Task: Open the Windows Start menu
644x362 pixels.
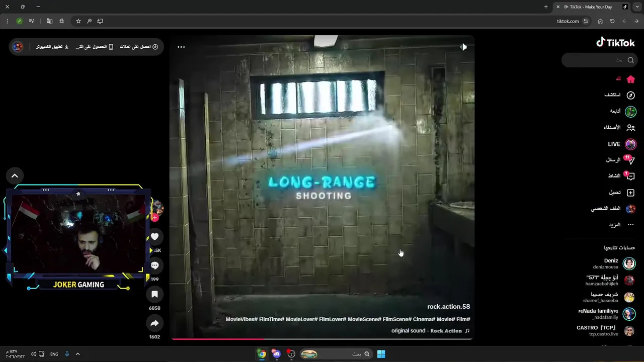Action: tap(381, 354)
